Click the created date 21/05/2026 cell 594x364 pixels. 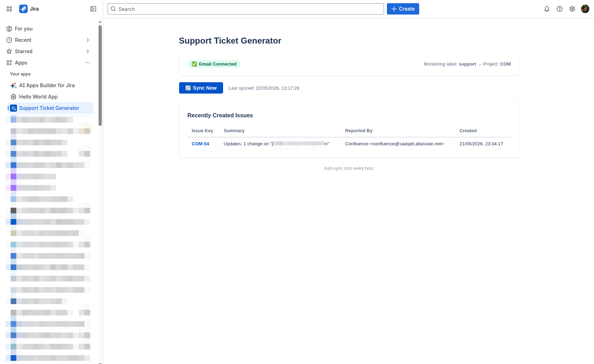[x=481, y=144]
